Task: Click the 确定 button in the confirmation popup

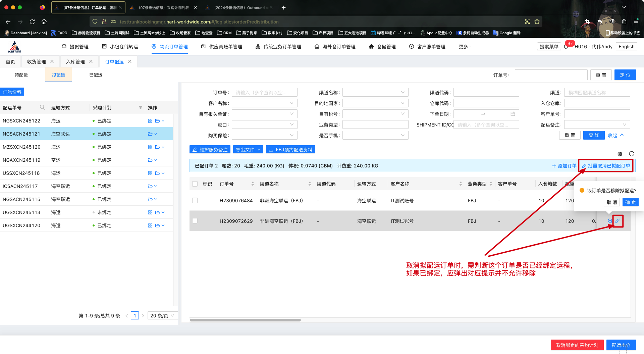Action: (x=630, y=202)
